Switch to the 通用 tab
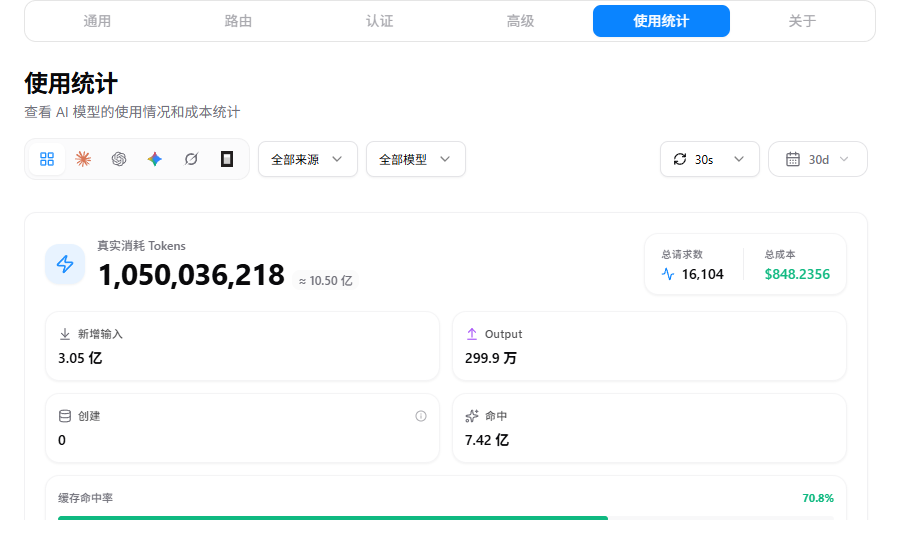This screenshot has height=536, width=900. point(97,21)
